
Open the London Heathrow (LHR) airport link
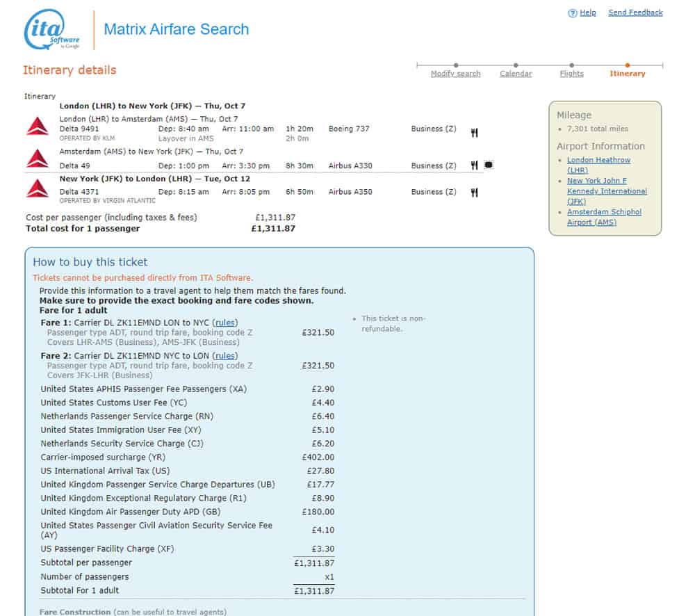click(598, 165)
